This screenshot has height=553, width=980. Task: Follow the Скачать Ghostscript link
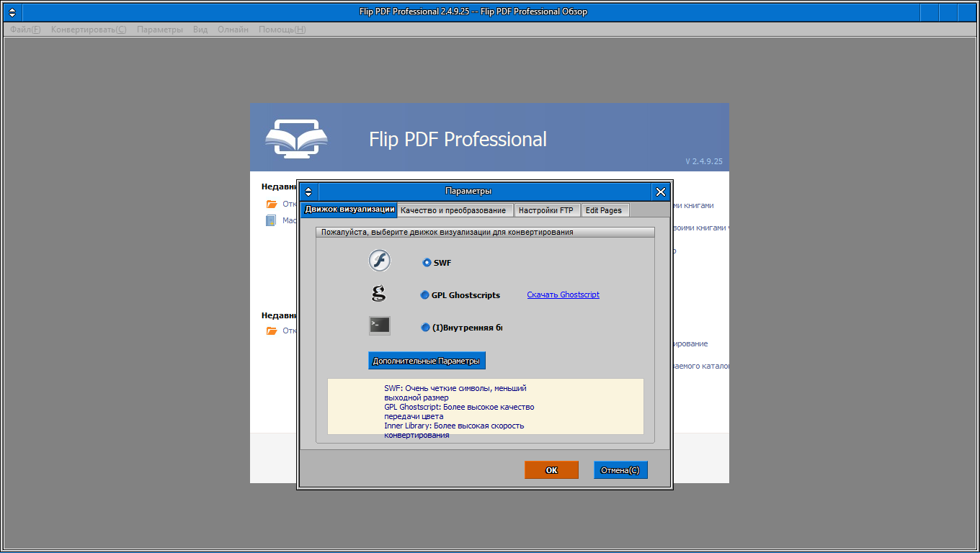[563, 295]
